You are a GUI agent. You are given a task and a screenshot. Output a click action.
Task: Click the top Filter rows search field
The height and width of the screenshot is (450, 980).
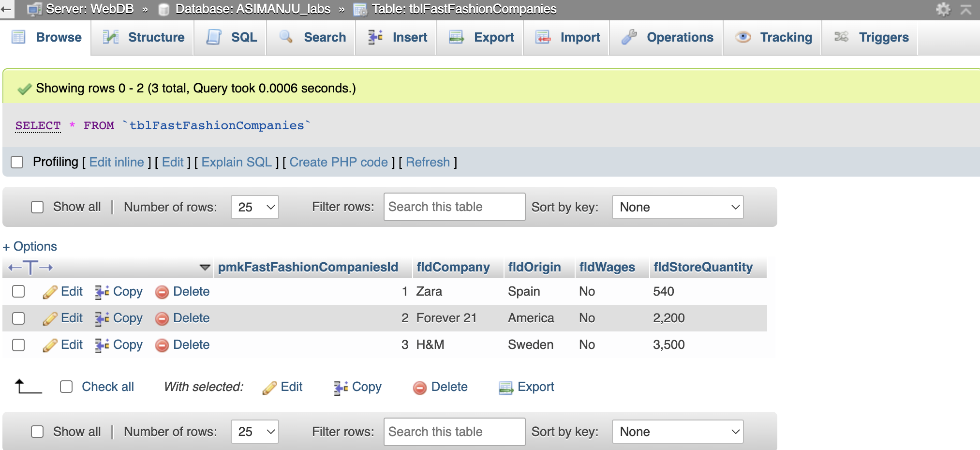click(454, 207)
